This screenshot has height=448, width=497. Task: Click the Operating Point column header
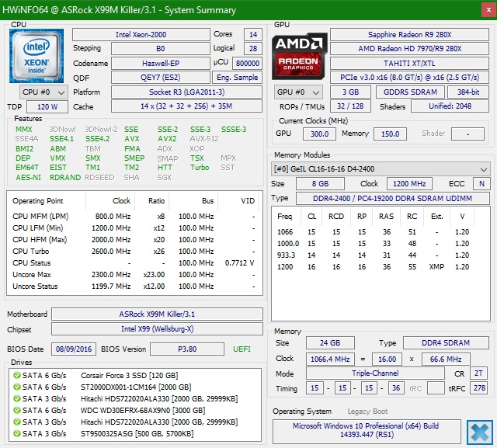tap(47, 201)
